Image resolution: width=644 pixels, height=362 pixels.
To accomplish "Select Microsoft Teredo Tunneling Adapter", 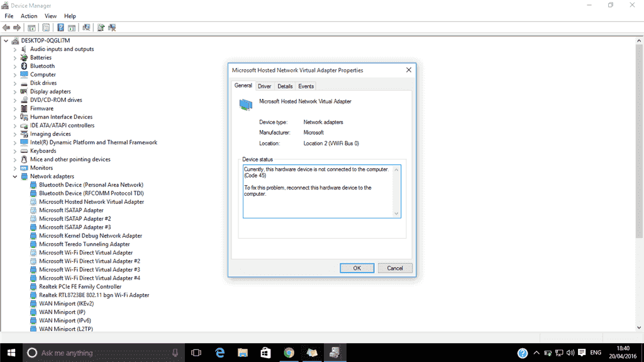I will [85, 244].
